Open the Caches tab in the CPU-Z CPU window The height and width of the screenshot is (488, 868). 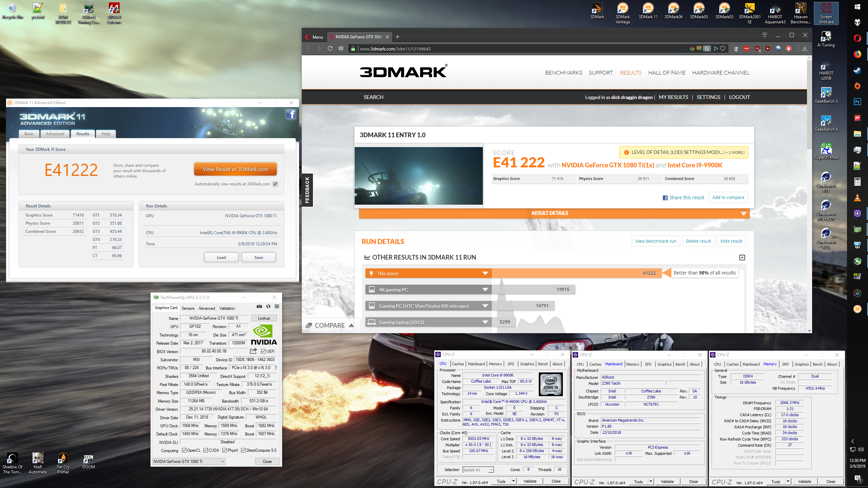[458, 364]
